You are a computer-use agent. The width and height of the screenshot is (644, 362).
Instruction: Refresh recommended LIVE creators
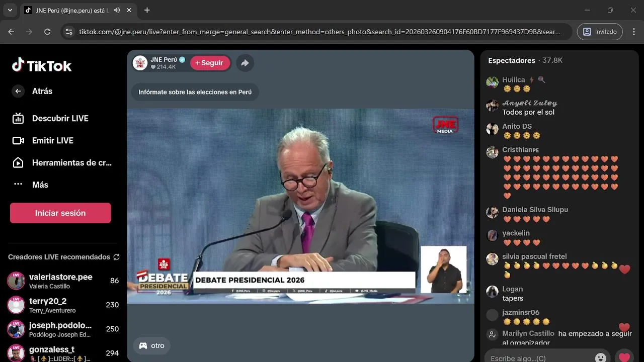coord(116,257)
